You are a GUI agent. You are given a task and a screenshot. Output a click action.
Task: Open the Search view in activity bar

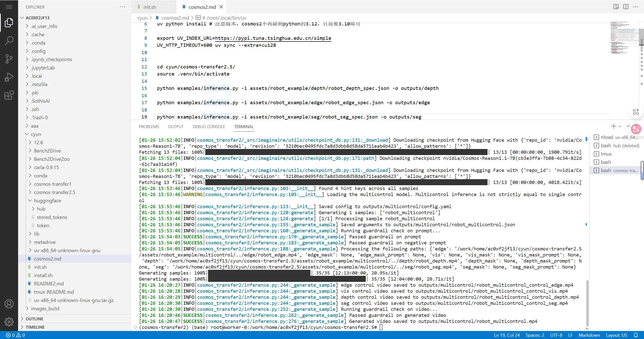[9, 41]
